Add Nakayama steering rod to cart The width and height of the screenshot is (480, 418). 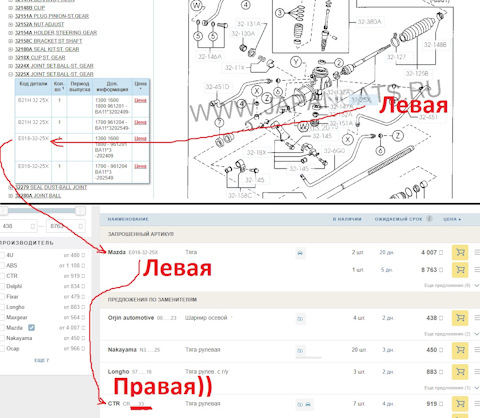click(460, 350)
